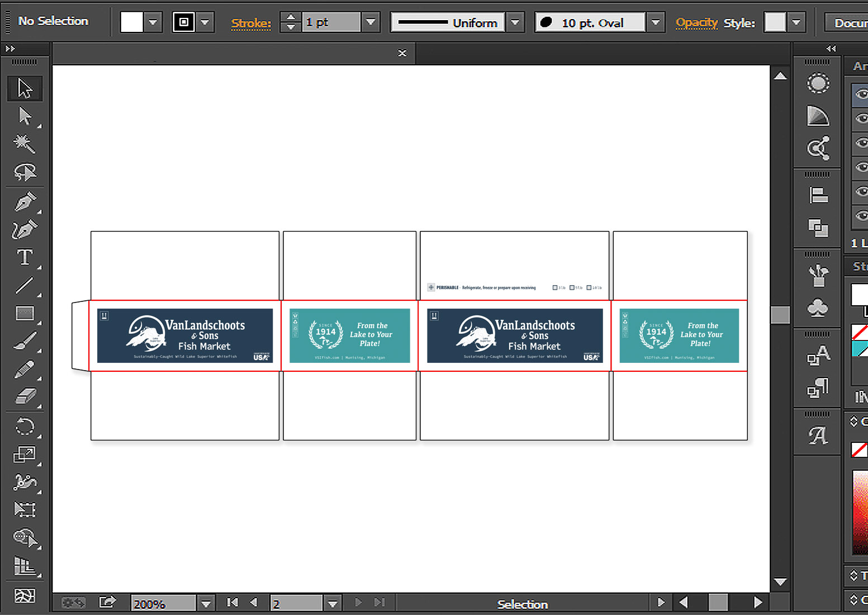Expand the Uniform width profile dropdown
This screenshot has height=615, width=868.
pos(515,23)
